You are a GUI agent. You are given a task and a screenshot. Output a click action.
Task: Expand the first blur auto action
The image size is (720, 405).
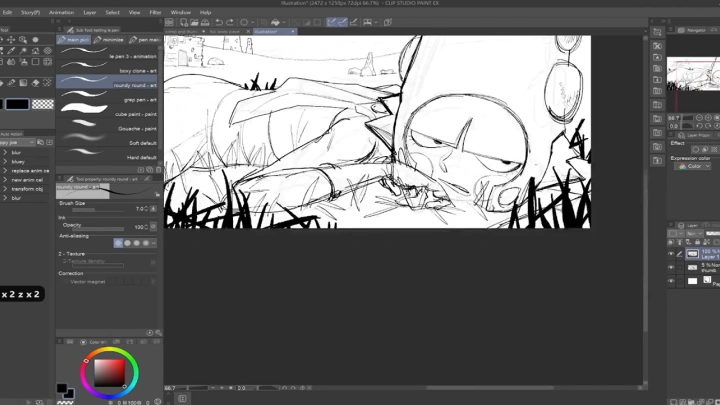click(5, 152)
